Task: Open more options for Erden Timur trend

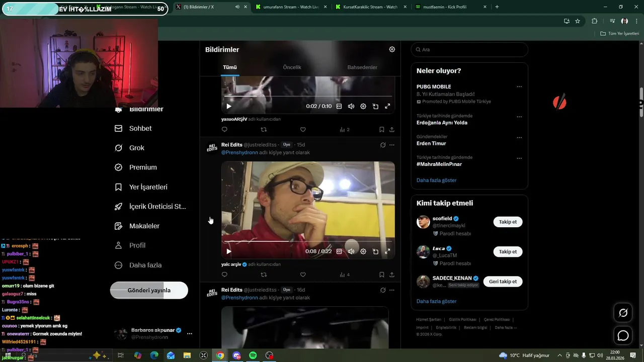Action: (x=519, y=137)
